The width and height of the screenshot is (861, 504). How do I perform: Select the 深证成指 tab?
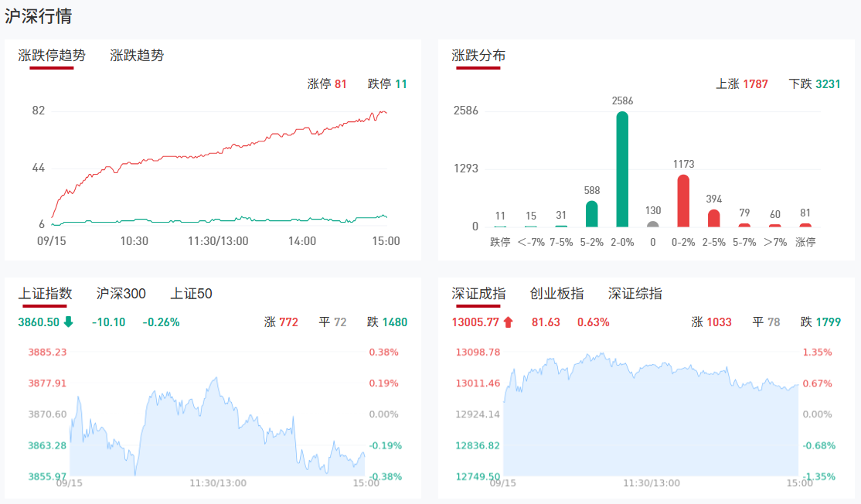478,294
